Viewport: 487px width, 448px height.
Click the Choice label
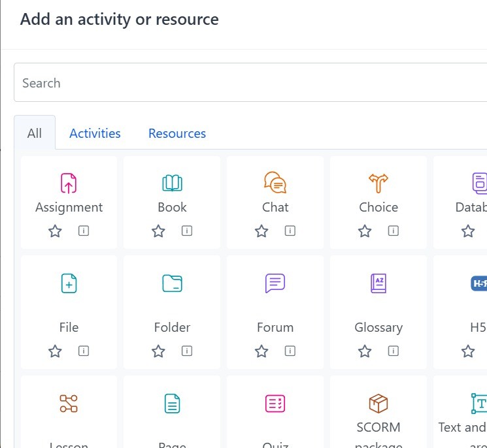pyautogui.click(x=378, y=207)
